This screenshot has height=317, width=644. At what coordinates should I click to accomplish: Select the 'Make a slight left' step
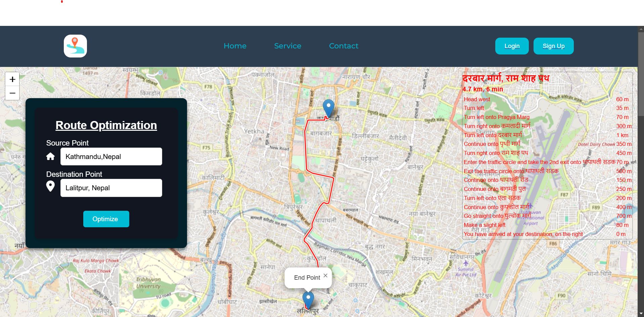point(547,225)
